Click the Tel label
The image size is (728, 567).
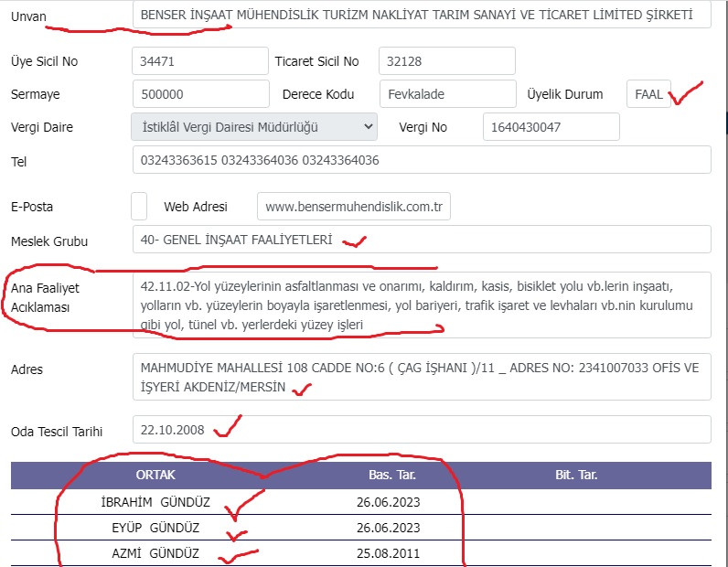coord(18,162)
